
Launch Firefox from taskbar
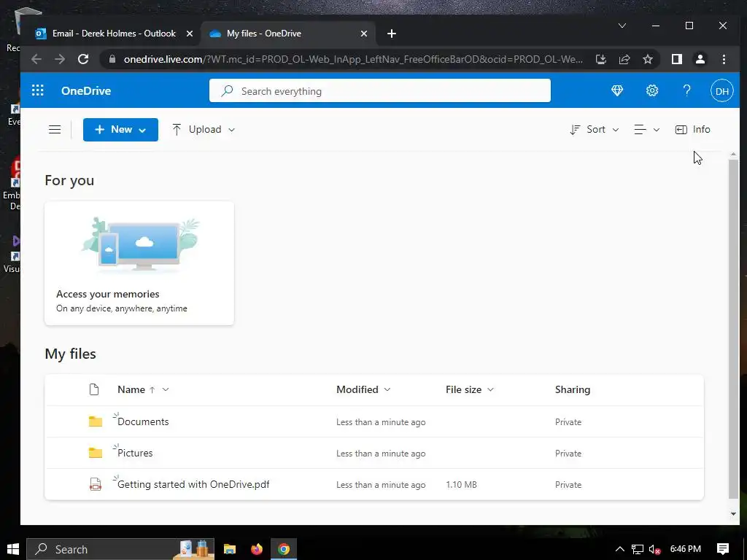tap(257, 549)
